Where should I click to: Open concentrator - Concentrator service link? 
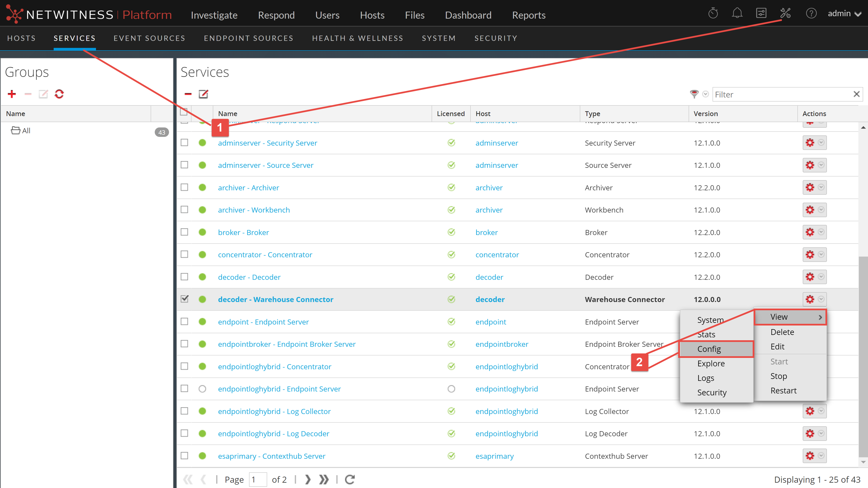265,255
